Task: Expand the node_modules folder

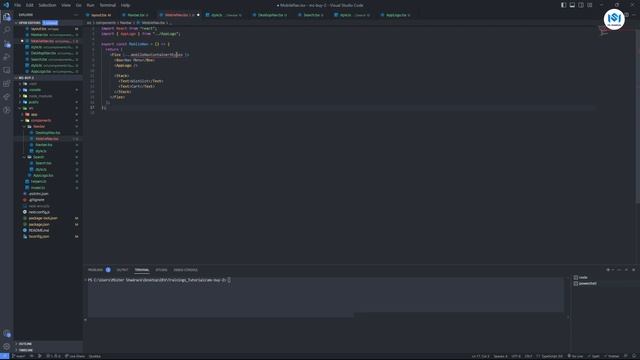Action: pos(40,96)
